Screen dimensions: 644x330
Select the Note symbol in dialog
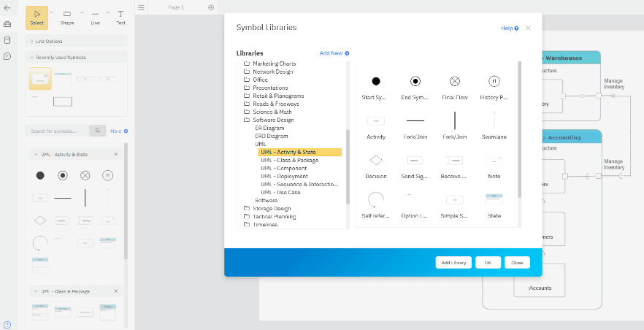click(x=494, y=161)
